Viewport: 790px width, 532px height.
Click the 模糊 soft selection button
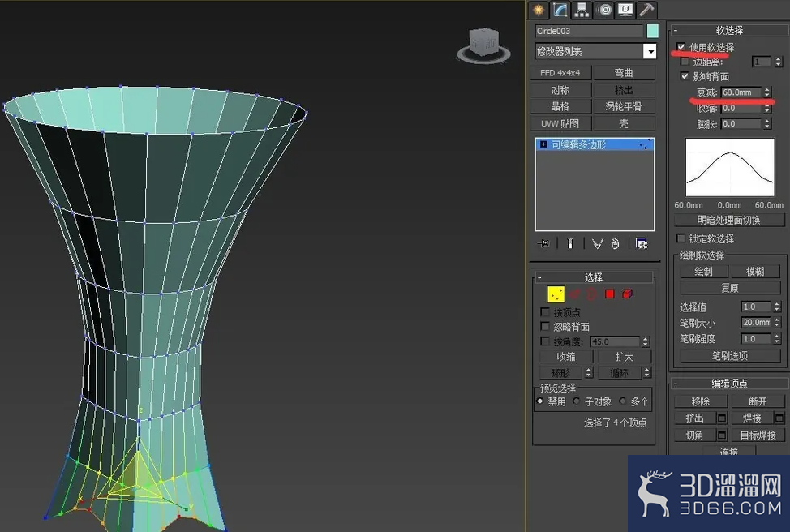756,272
